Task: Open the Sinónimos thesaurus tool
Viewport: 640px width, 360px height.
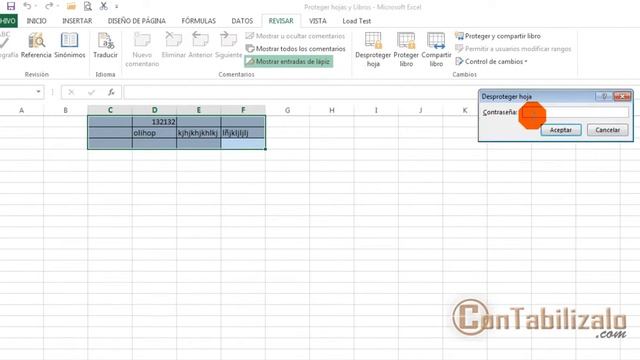Action: click(69, 45)
